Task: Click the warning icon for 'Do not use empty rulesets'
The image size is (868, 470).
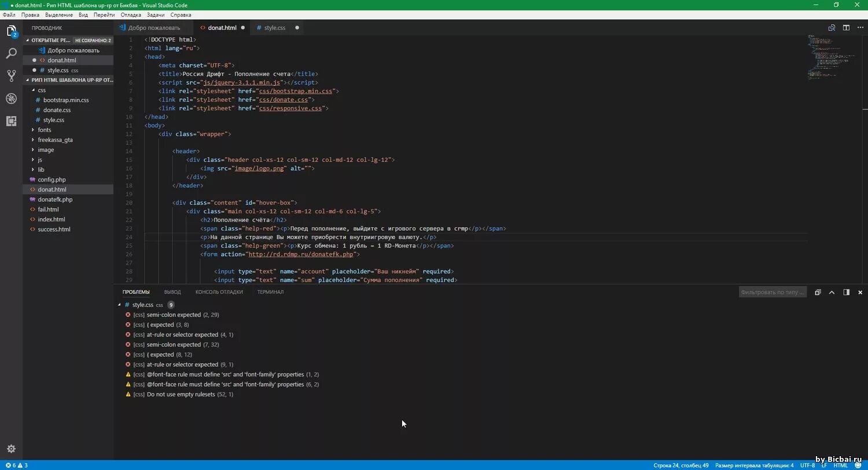Action: click(128, 394)
